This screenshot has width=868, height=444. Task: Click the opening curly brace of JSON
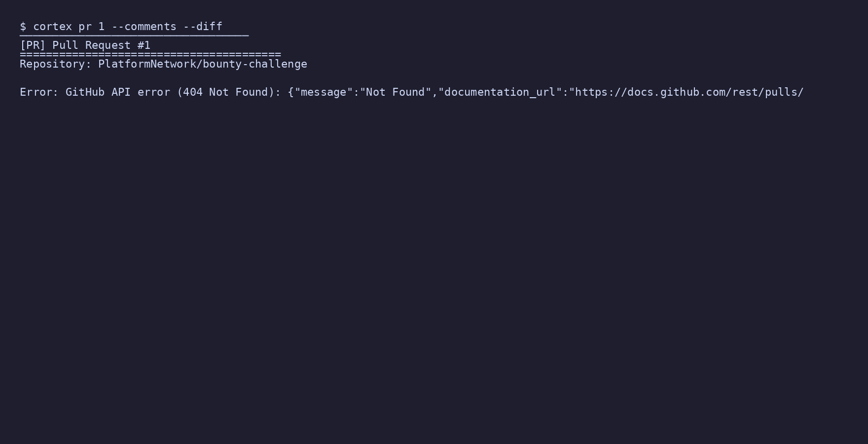(291, 92)
